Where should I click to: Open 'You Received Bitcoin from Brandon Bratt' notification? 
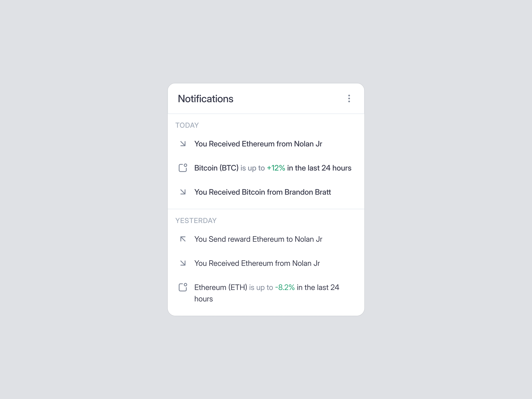pyautogui.click(x=263, y=192)
